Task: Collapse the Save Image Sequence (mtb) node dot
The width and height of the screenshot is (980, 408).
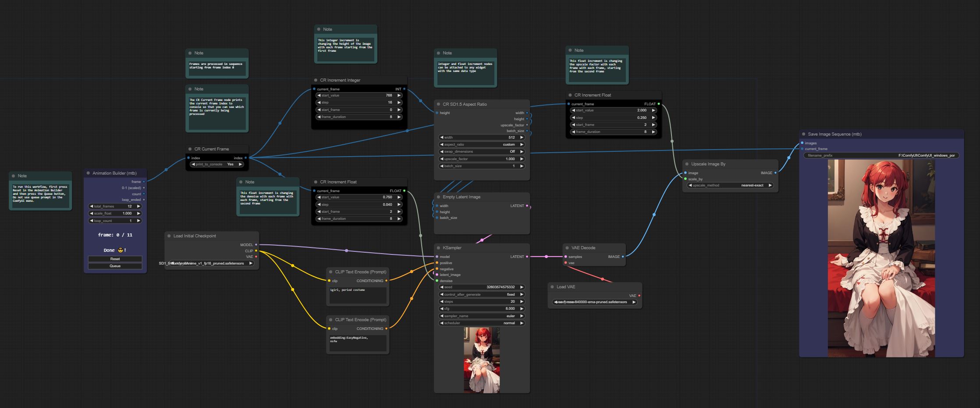Action: click(804, 134)
